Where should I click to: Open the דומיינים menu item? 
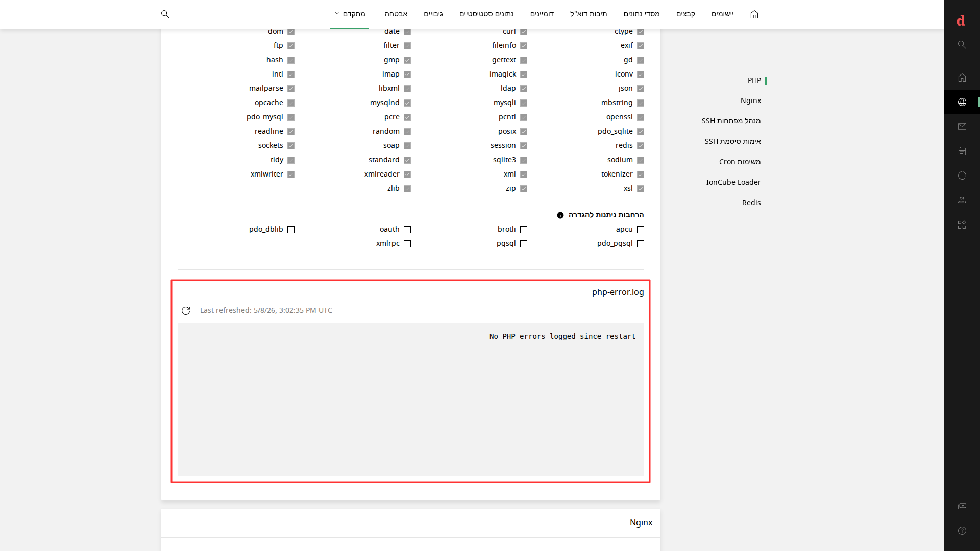click(542, 14)
